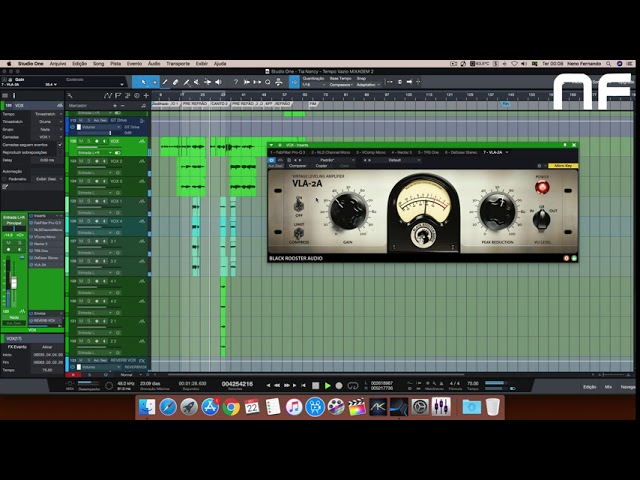The width and height of the screenshot is (640, 480).
Task: Open the Grupo dropdown in inspector
Action: [47, 129]
